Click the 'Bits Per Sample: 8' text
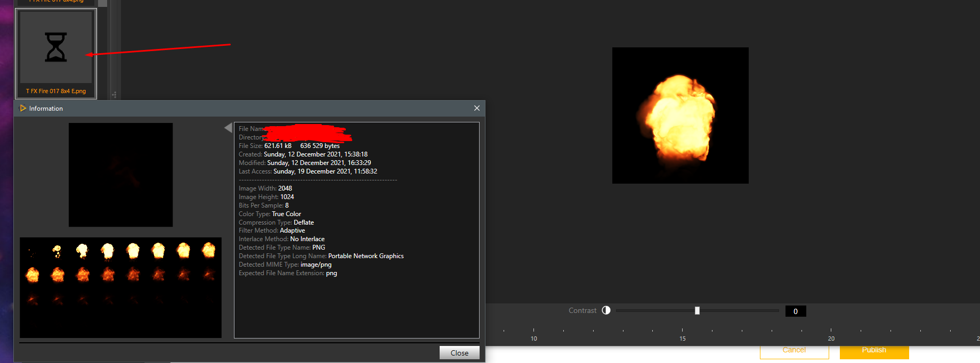The width and height of the screenshot is (980, 363). point(264,205)
